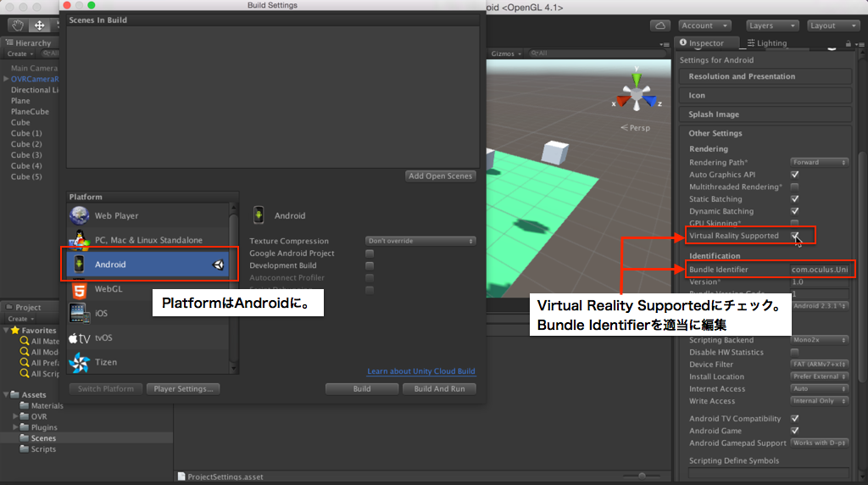Click the Tizen pinwheel icon

pyautogui.click(x=79, y=362)
